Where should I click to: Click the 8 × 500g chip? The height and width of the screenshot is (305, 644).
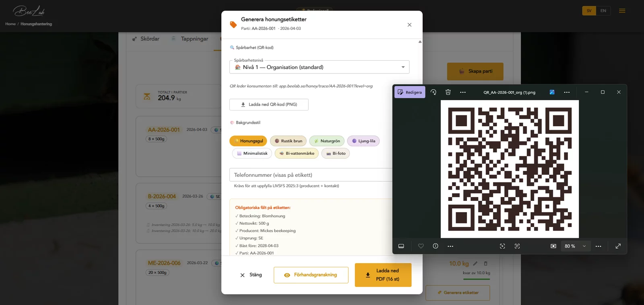(156, 139)
